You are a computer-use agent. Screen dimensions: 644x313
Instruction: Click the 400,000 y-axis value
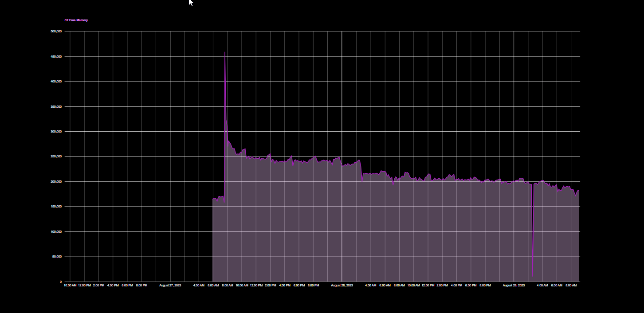(56, 82)
